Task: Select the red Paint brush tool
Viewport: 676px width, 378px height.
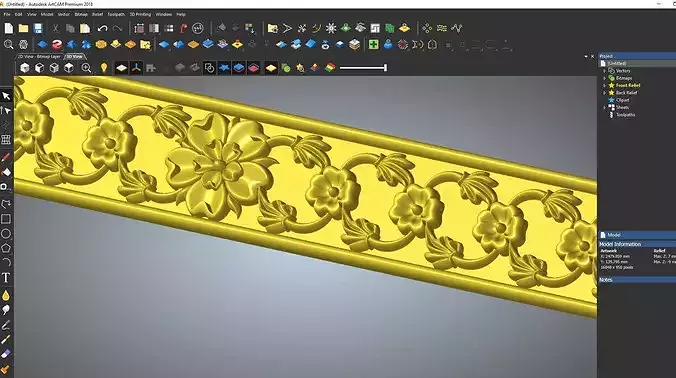Action: tap(6, 158)
